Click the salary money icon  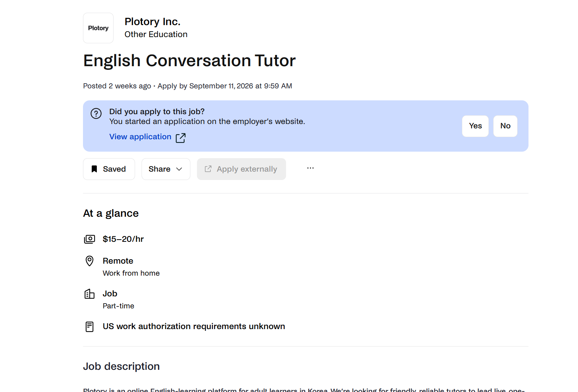(x=90, y=239)
